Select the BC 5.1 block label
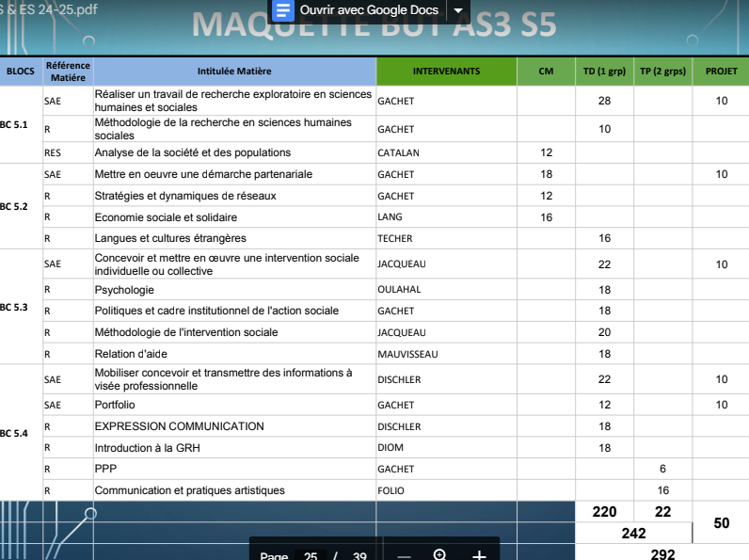 tap(14, 125)
